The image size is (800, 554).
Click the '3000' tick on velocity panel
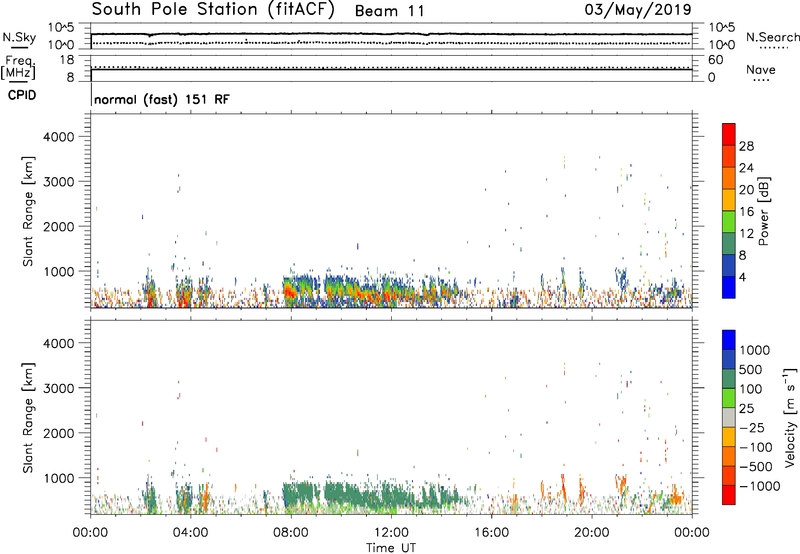[59, 388]
